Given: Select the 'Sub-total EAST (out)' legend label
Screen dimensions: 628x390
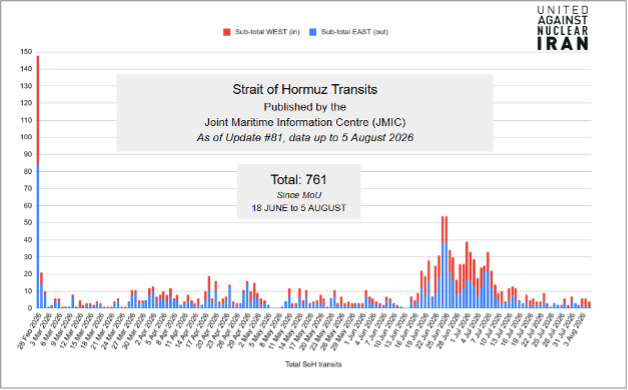Looking at the screenshot, I should 354,32.
